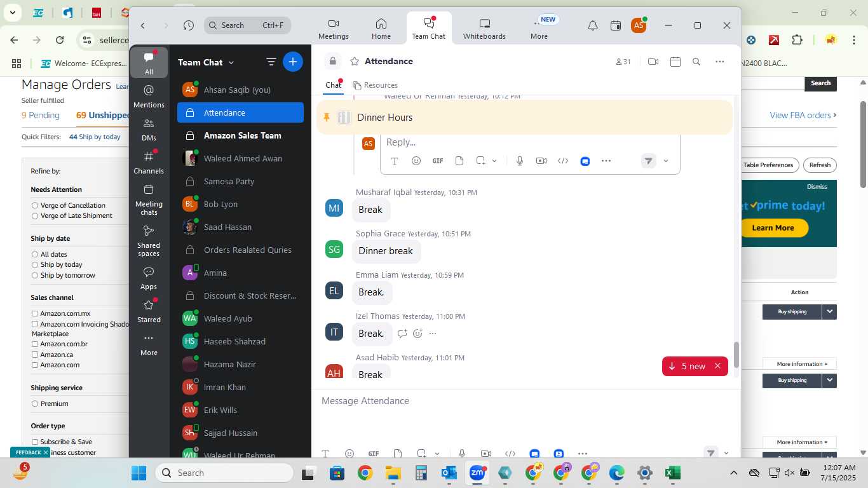The width and height of the screenshot is (868, 488).
Task: Open the history clock icon
Action: (x=189, y=25)
